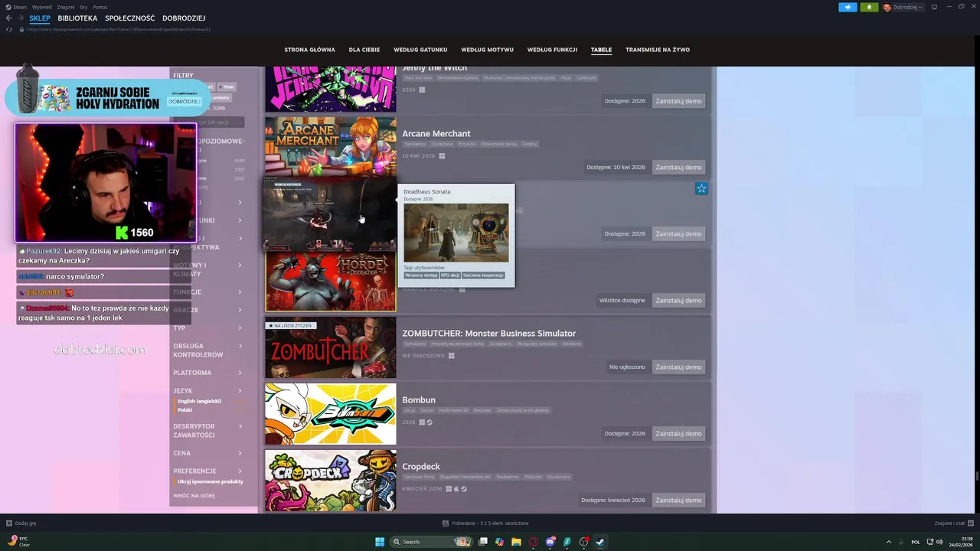Open the Pomoc menu
Viewport: 980px width, 551px height.
[100, 7]
